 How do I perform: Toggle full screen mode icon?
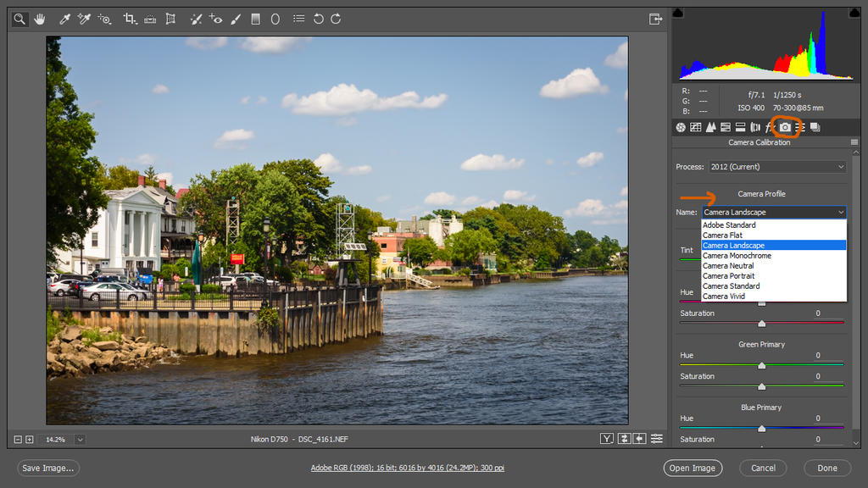point(655,19)
